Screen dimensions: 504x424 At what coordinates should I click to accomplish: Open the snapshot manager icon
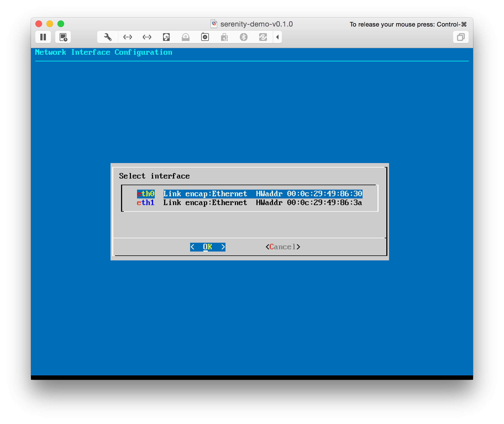click(63, 37)
